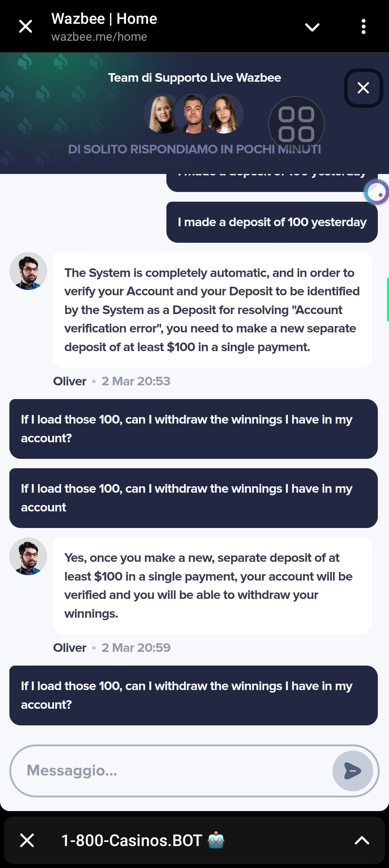The height and width of the screenshot is (868, 389).
Task: Tap the four-squares grid icon
Action: click(x=296, y=124)
